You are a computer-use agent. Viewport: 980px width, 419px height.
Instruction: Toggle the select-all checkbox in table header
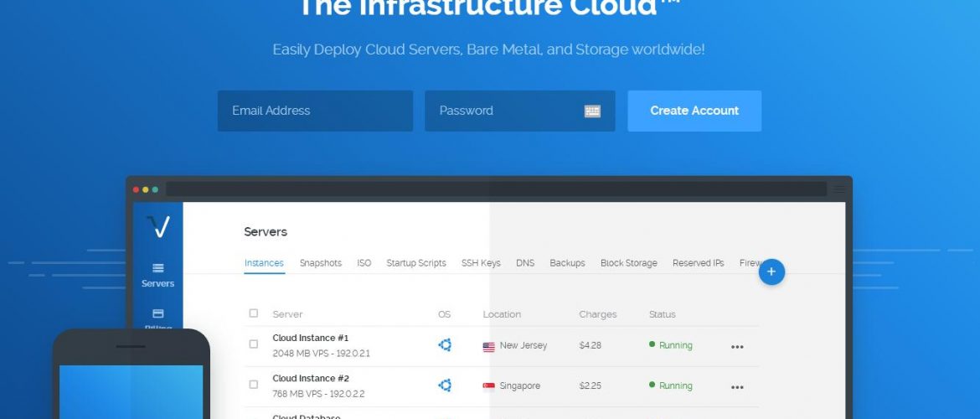(253, 313)
